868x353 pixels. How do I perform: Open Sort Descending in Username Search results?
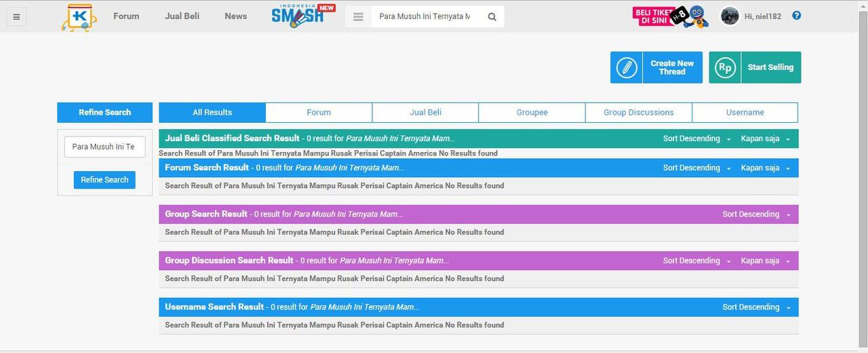pyautogui.click(x=755, y=308)
